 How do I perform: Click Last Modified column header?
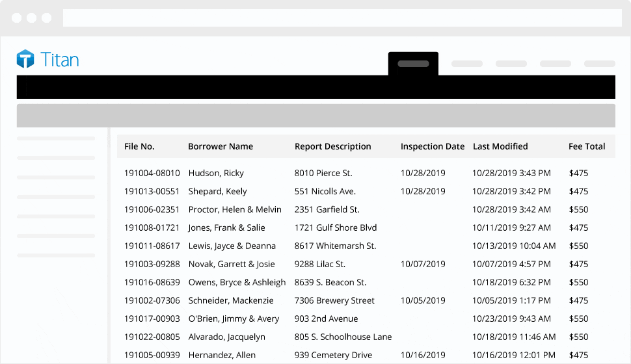[x=500, y=146]
